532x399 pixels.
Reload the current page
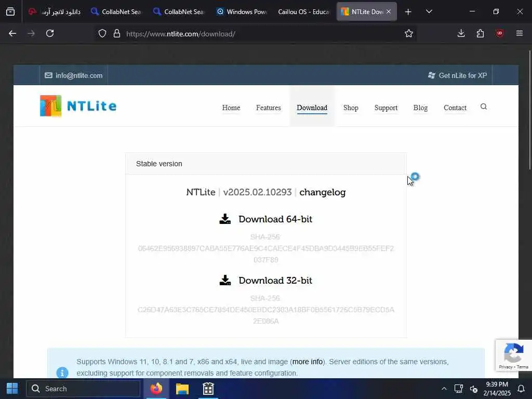point(50,33)
